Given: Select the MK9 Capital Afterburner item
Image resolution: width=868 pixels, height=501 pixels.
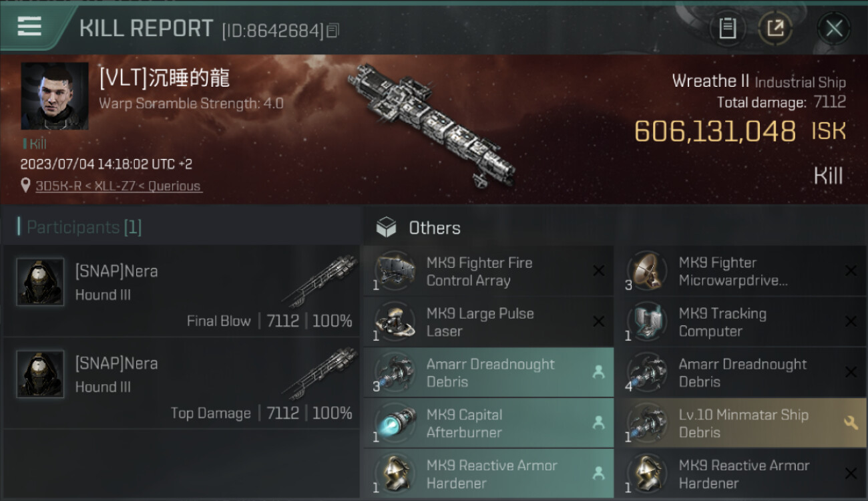Looking at the screenshot, I should [x=488, y=424].
